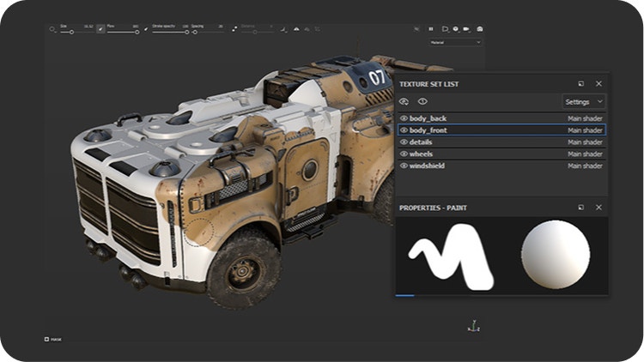Viewport: 644px width, 362px height.
Task: Hide the body_back texture set
Action: [404, 118]
